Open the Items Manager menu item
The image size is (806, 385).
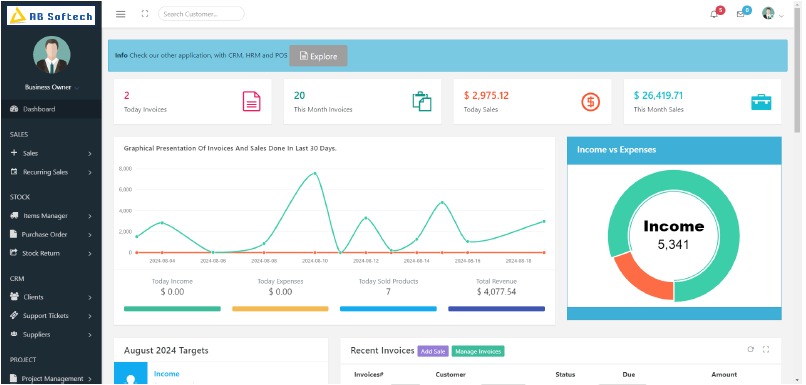51,216
